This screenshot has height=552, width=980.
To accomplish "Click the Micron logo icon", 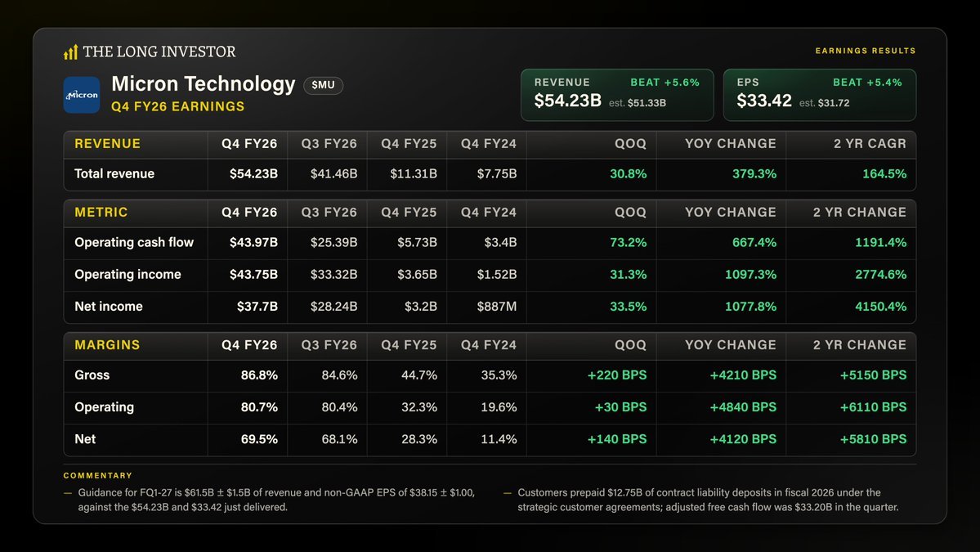I will point(81,95).
